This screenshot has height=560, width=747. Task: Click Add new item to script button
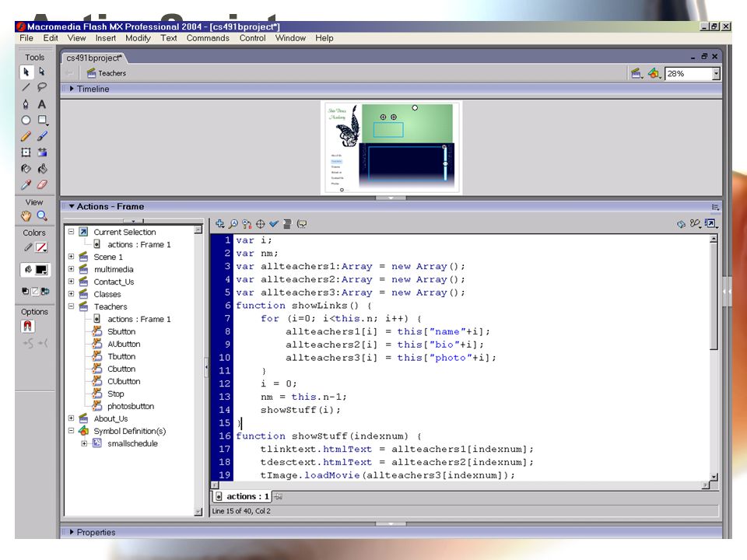pos(219,223)
